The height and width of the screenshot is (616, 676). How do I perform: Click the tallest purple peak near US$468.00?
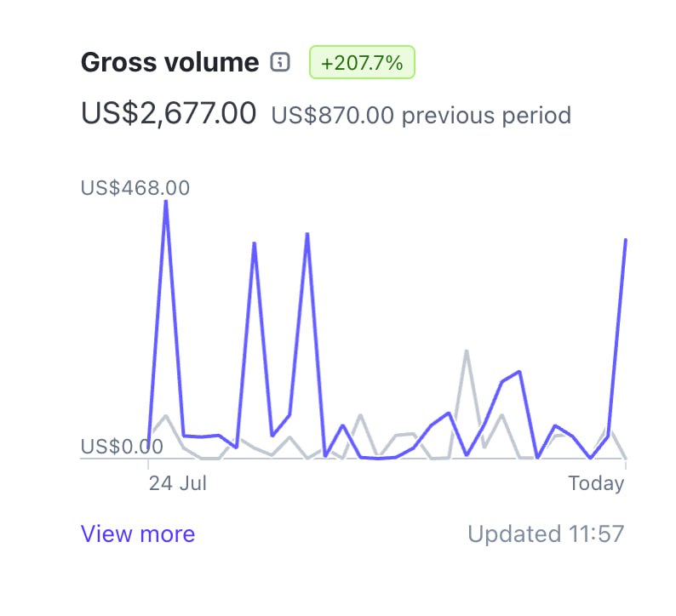166,202
